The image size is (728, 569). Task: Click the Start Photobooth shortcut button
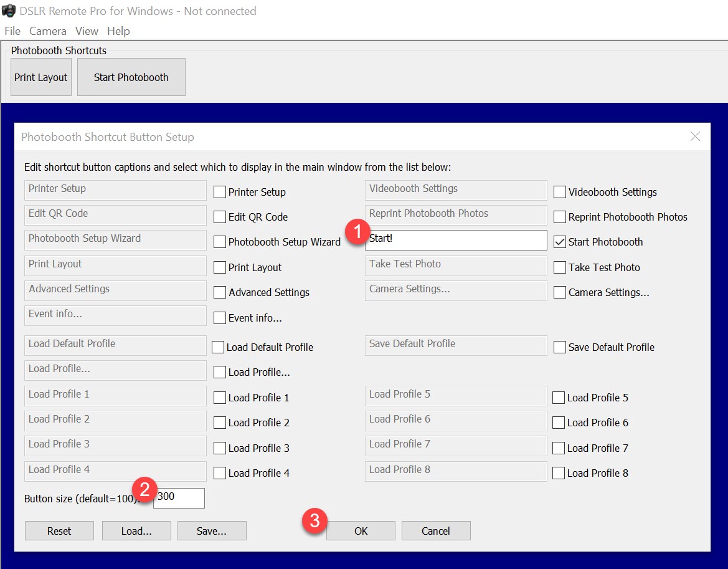131,77
